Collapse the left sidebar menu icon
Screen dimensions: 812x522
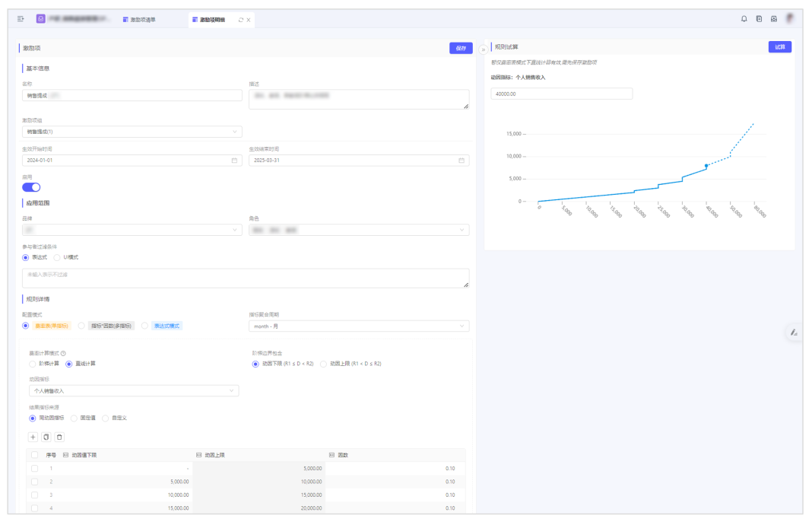coord(21,19)
